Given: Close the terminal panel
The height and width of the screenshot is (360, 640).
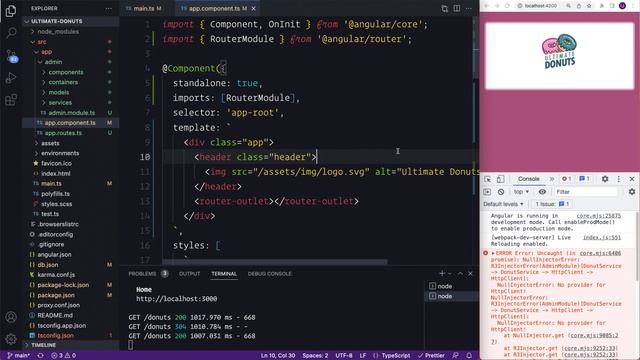Looking at the screenshot, I should (x=470, y=273).
